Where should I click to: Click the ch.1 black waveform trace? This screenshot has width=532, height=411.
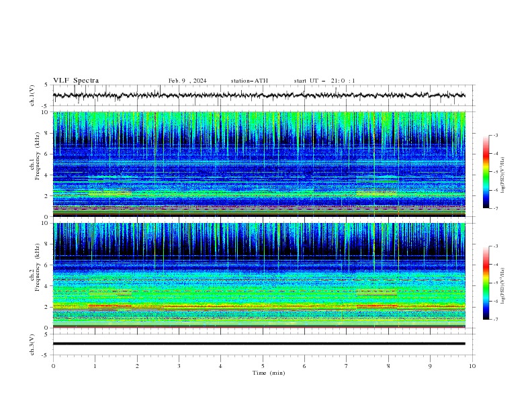click(x=259, y=95)
